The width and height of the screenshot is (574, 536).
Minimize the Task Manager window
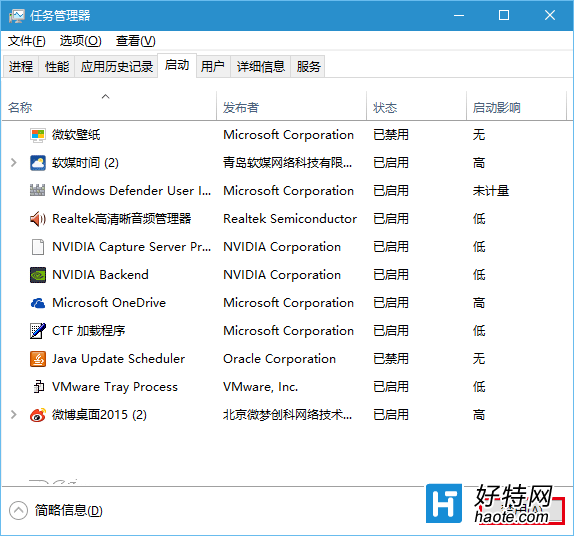point(459,15)
